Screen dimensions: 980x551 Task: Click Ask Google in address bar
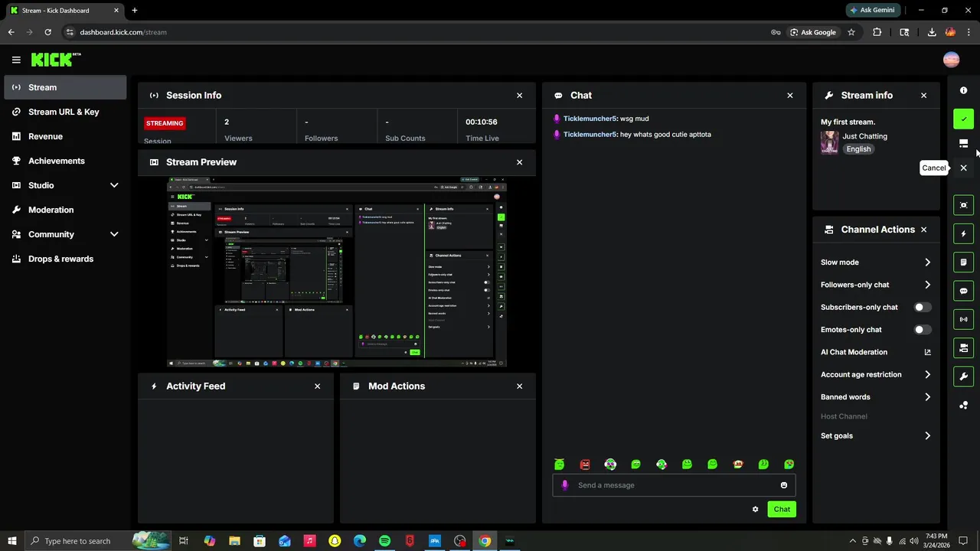[x=812, y=32]
